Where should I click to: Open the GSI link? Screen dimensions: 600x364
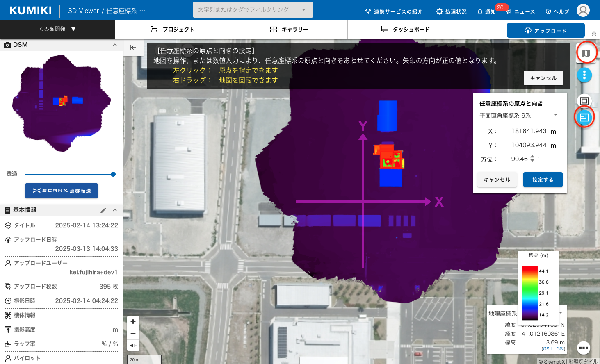pyautogui.click(x=560, y=349)
